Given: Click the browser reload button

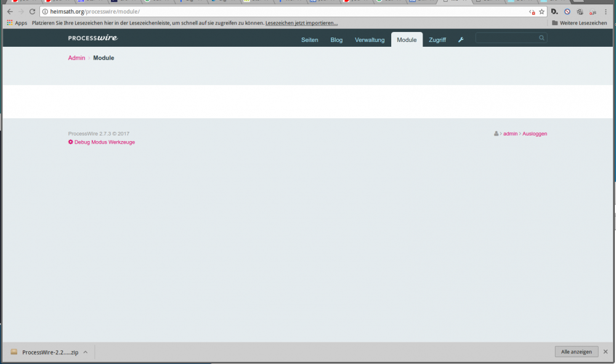Looking at the screenshot, I should [x=33, y=12].
